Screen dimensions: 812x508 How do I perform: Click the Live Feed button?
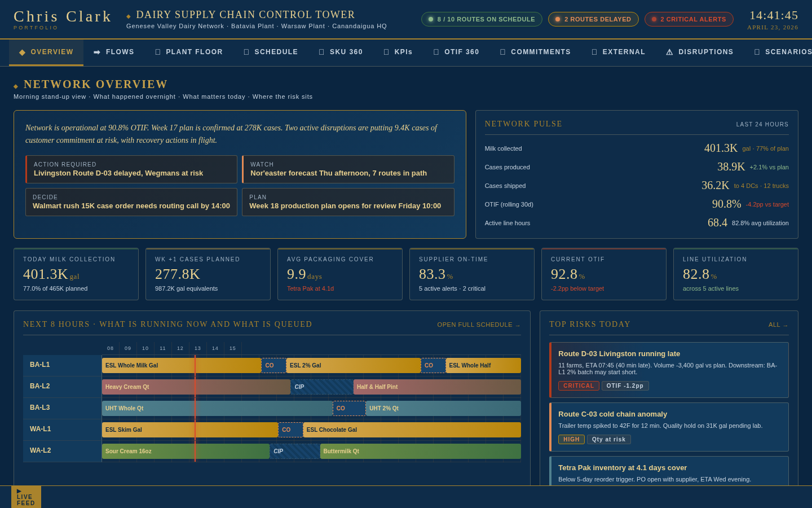tap(26, 497)
